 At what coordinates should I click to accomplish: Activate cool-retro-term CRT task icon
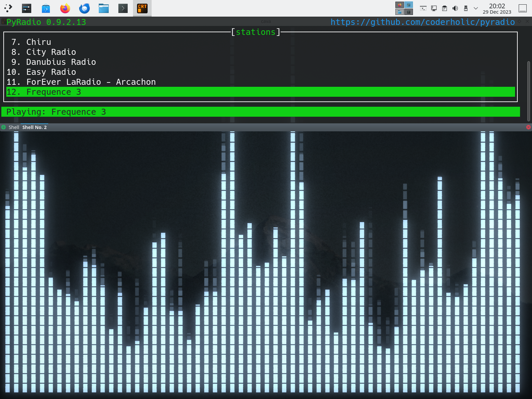(142, 8)
